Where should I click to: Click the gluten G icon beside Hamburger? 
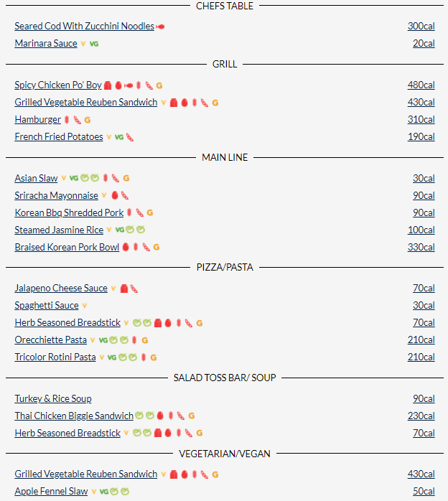[x=88, y=120]
